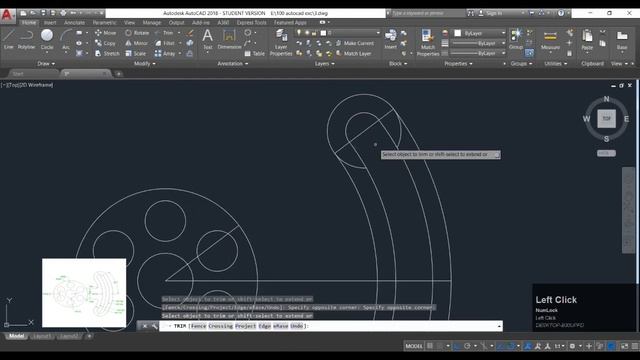Image resolution: width=640 pixels, height=360 pixels.
Task: Toggle isometric drafting in status bar
Action: point(484,346)
